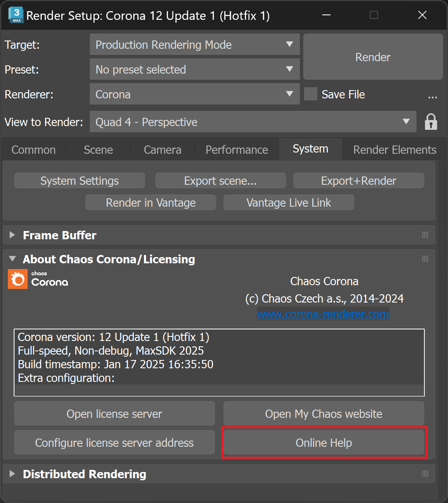This screenshot has width=448, height=503.
Task: Switch to the Scene tab
Action: pos(98,150)
